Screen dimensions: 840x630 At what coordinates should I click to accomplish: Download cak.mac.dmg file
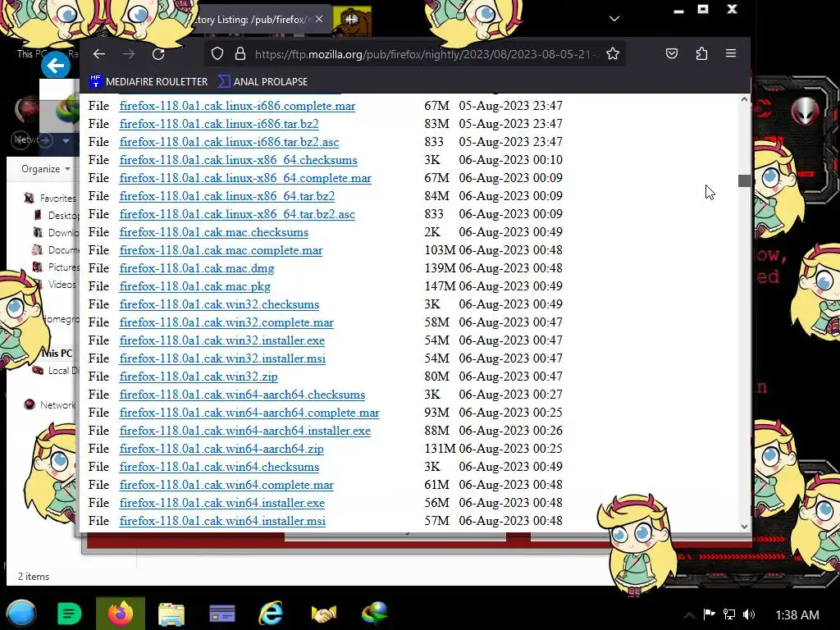(197, 268)
